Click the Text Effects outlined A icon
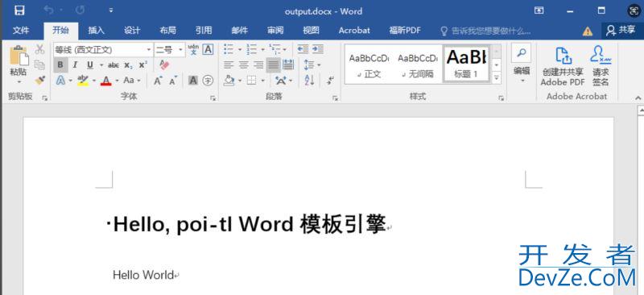The width and height of the screenshot is (644, 295). tap(61, 81)
